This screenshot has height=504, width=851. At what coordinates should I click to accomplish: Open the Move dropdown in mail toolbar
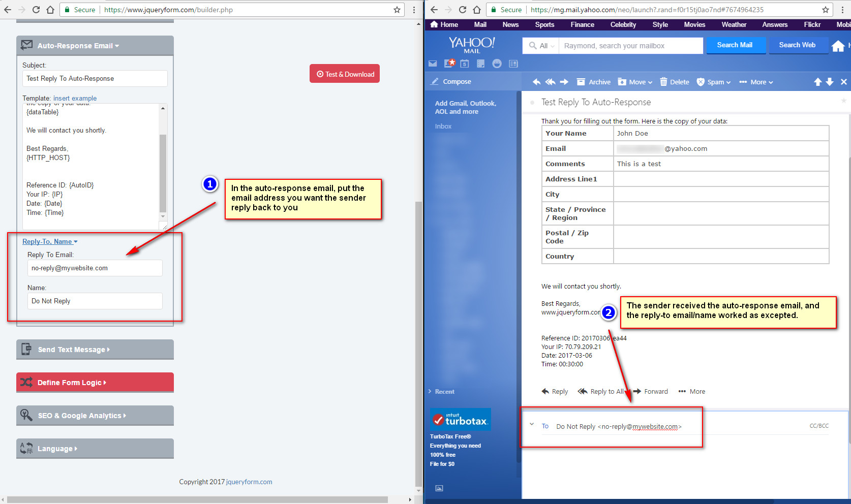(634, 82)
